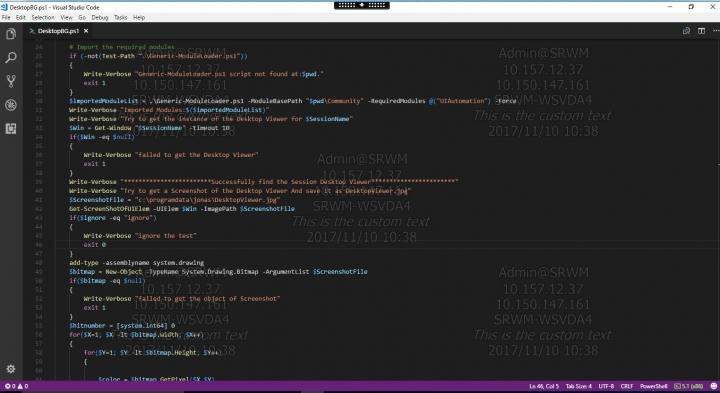Open the Tasks menu
720x393 pixels.
pos(120,17)
